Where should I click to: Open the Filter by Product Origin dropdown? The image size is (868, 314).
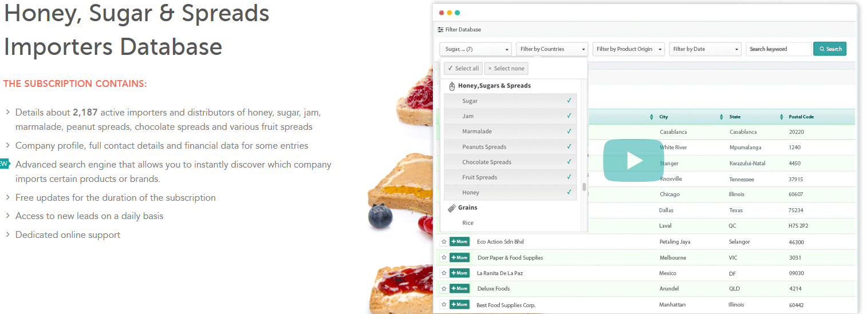click(x=629, y=49)
